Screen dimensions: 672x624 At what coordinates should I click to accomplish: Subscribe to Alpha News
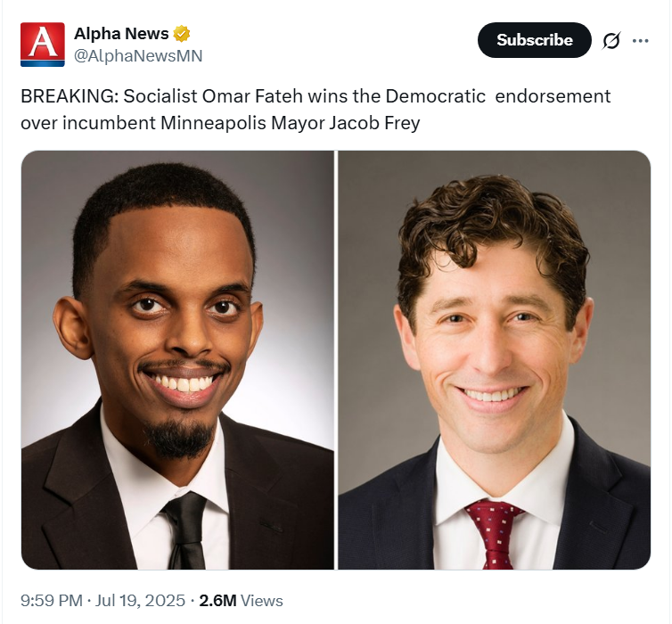(x=535, y=40)
